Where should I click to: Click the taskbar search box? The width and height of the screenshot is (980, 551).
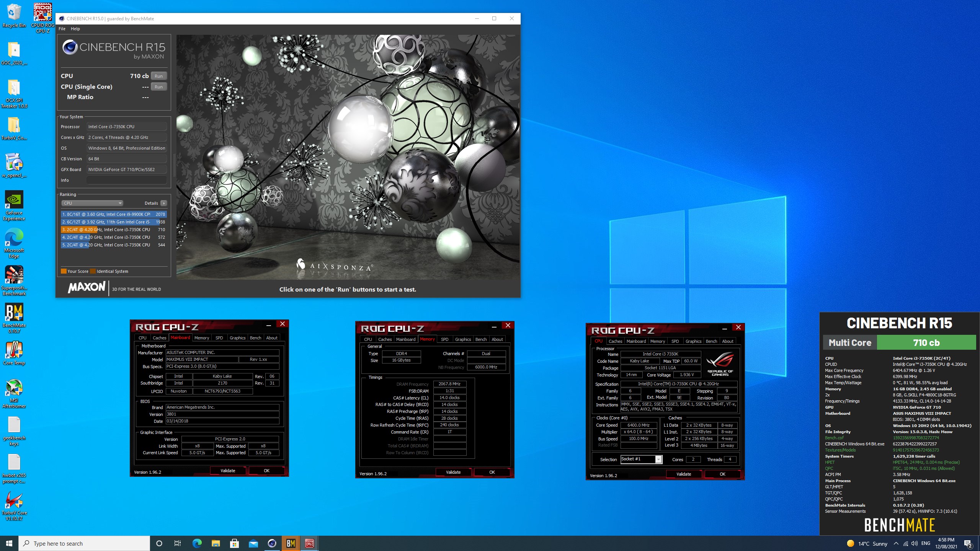tap(84, 543)
